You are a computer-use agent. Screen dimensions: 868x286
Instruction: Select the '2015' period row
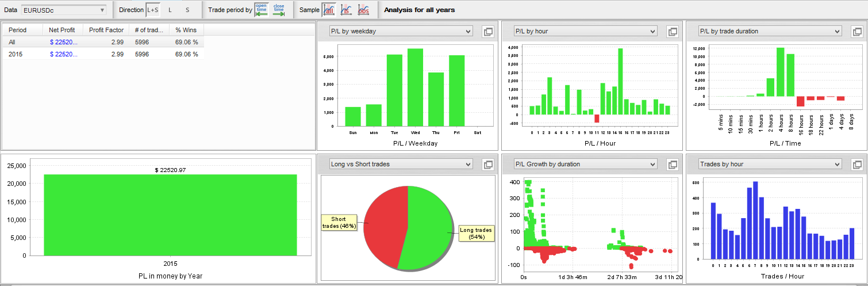(103, 54)
